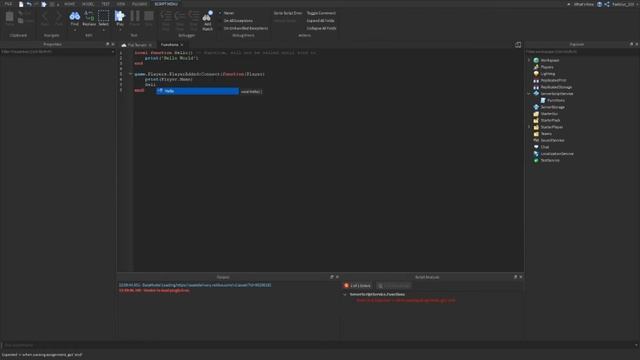Select ReplicatedStorage in Explorer
The height and width of the screenshot is (360, 640).
click(x=556, y=87)
